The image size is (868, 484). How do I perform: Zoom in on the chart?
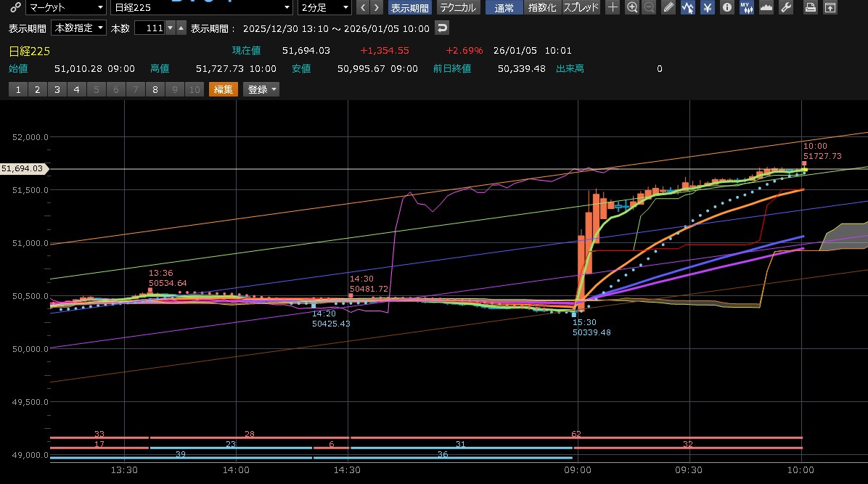(632, 7)
